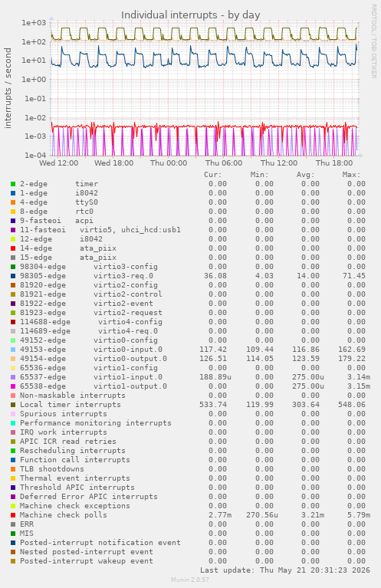This screenshot has width=381, height=588.
Task: Click the Spurious interrupts legend label
Action: (64, 414)
